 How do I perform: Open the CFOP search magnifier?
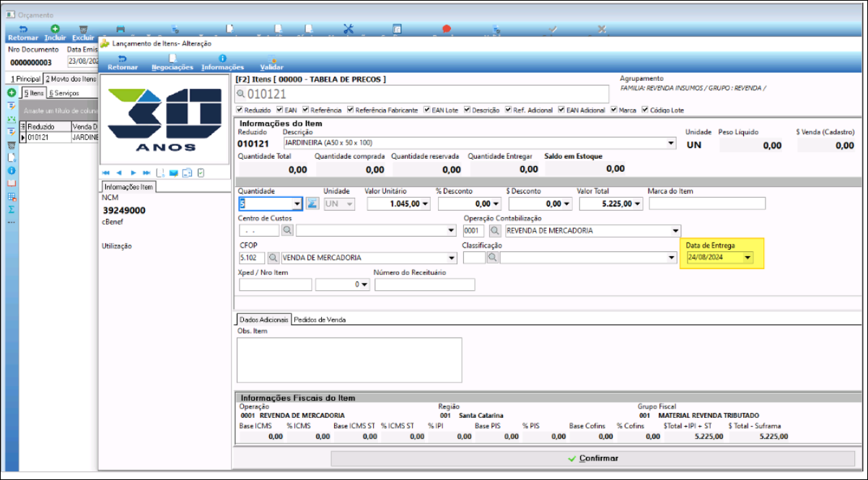(273, 258)
